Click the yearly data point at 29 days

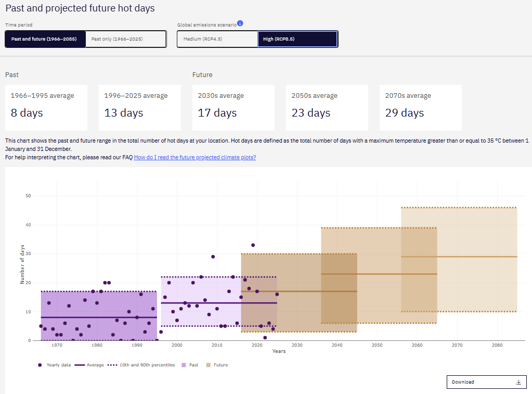tap(213, 257)
